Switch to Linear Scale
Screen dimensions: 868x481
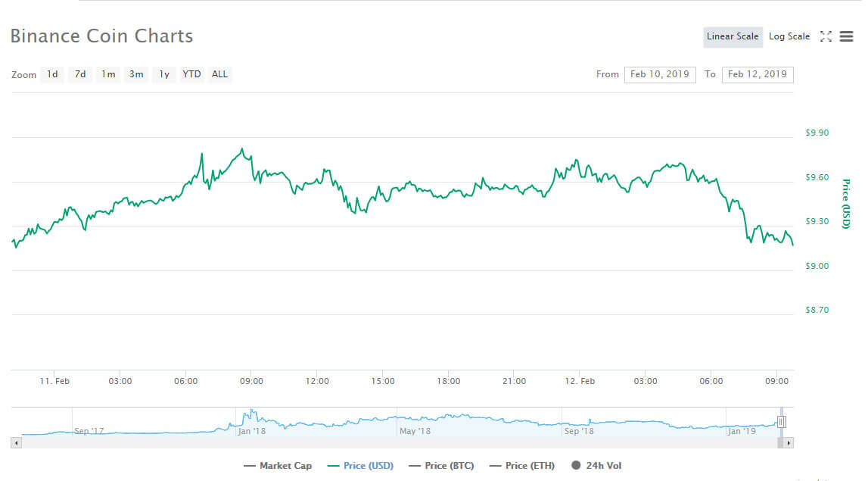[733, 36]
